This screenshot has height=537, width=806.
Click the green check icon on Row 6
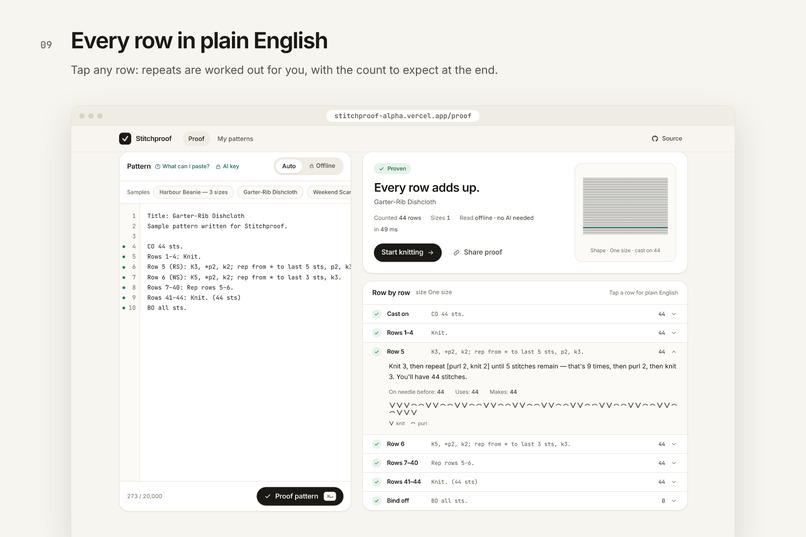pyautogui.click(x=377, y=444)
